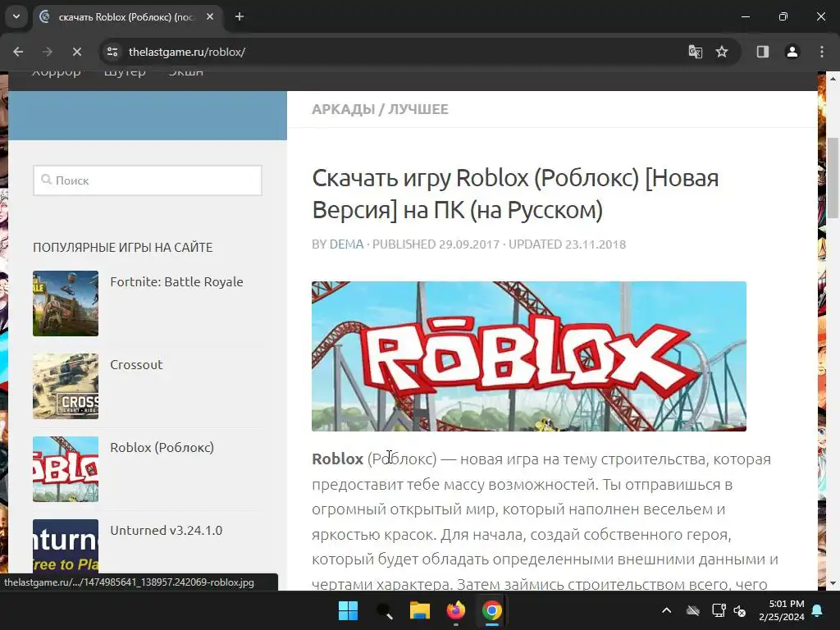
Task: Close the Roblox browser tab
Action: click(x=210, y=16)
